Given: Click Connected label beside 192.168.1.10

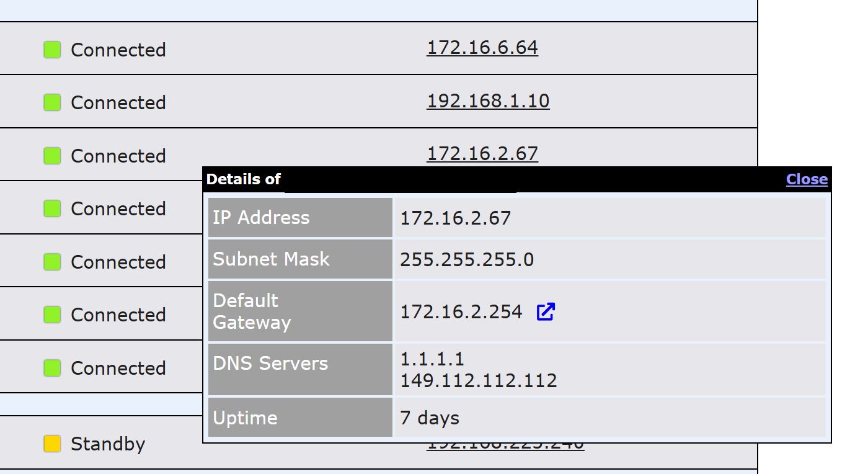Looking at the screenshot, I should coord(118,103).
